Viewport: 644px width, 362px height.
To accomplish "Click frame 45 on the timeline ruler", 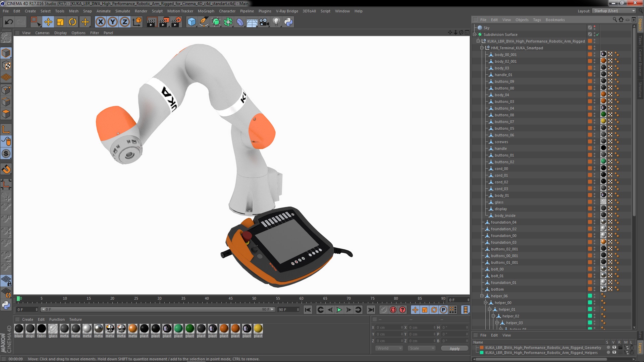I will click(230, 298).
